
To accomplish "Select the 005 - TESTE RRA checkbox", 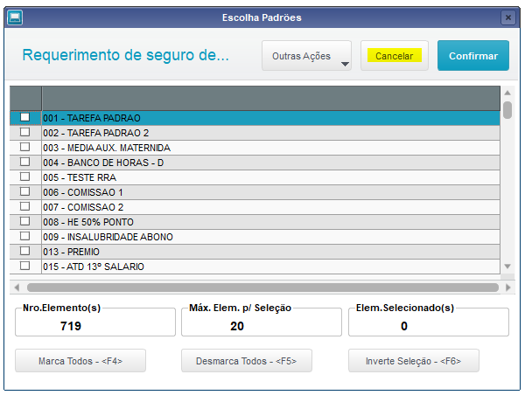I will pyautogui.click(x=24, y=177).
